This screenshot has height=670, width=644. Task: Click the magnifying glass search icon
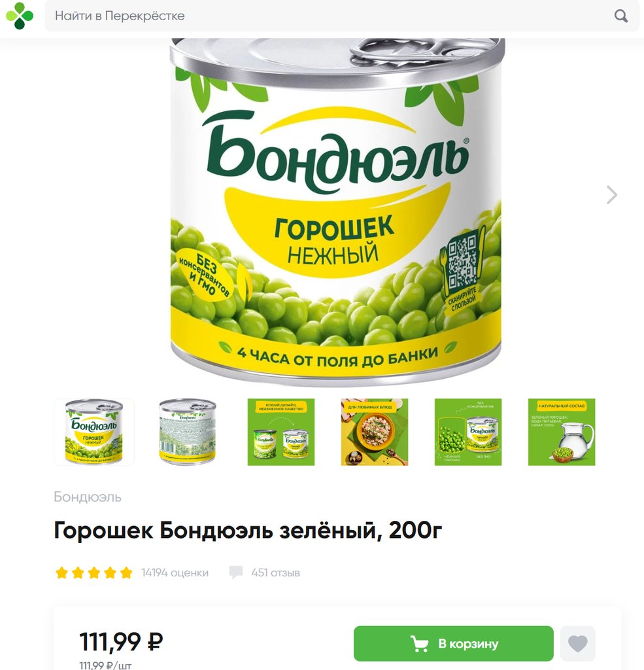(620, 16)
